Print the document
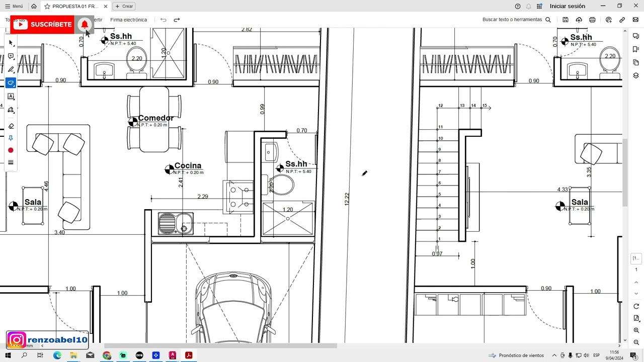The width and height of the screenshot is (644, 362). [592, 20]
